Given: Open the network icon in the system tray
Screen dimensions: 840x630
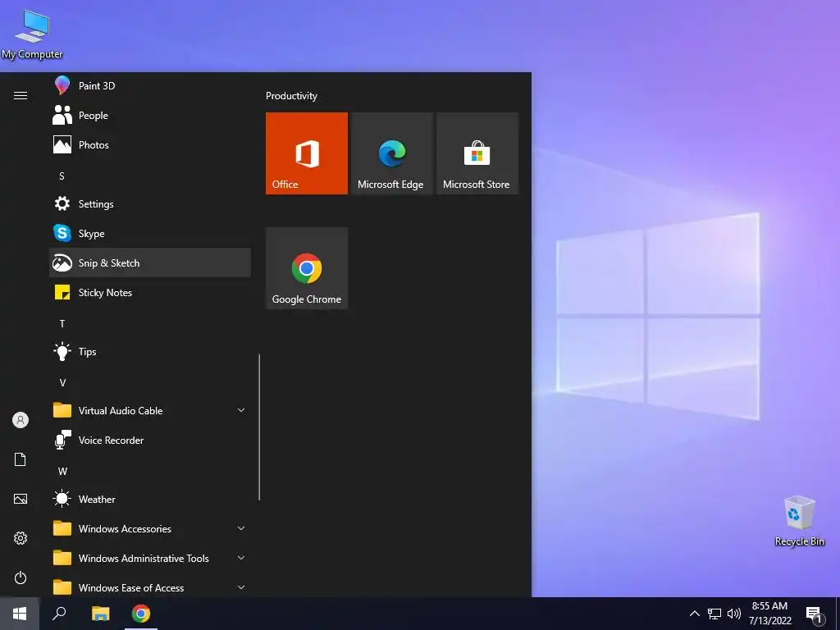Looking at the screenshot, I should pyautogui.click(x=714, y=614).
